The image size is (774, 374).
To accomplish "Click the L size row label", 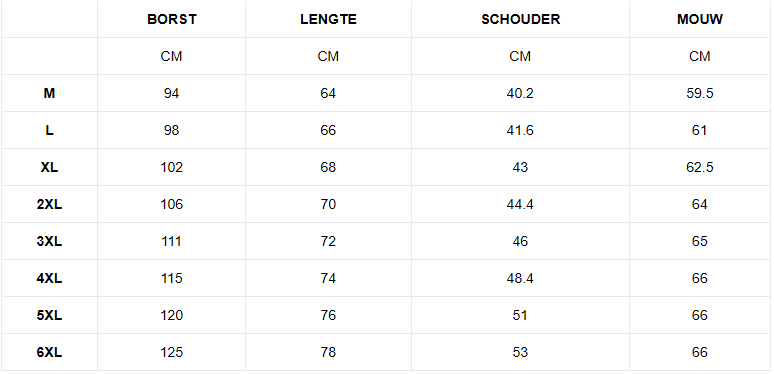I will pyautogui.click(x=49, y=130).
